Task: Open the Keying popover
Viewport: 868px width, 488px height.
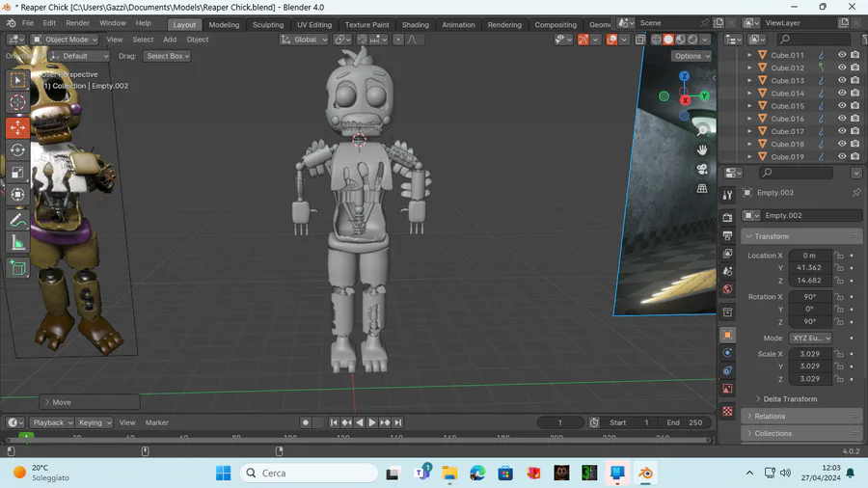Action: click(x=95, y=422)
